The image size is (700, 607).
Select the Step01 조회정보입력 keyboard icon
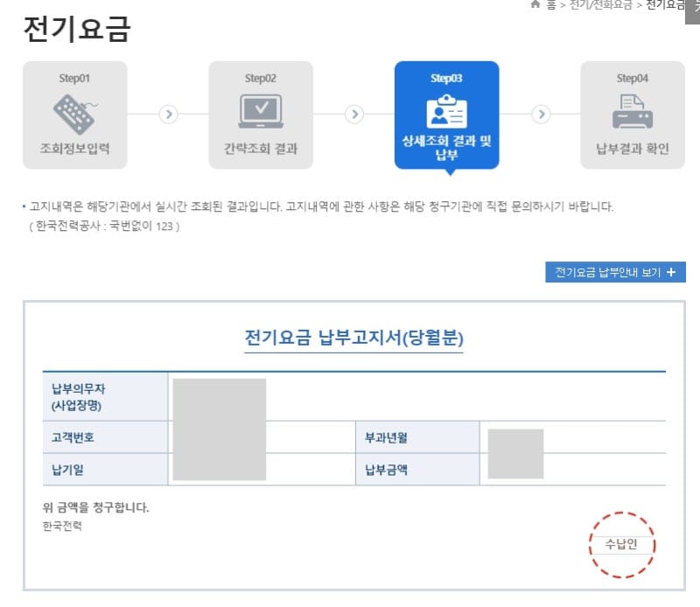pos(76,114)
